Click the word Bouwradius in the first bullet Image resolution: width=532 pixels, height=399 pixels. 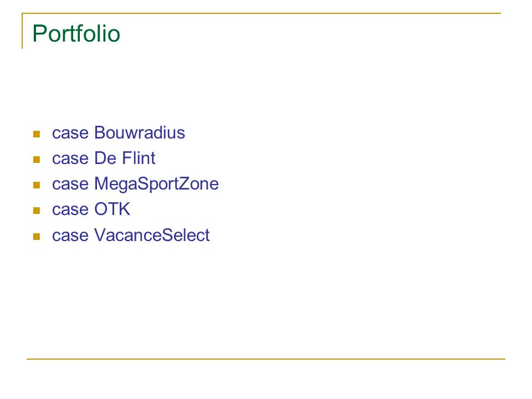click(140, 132)
